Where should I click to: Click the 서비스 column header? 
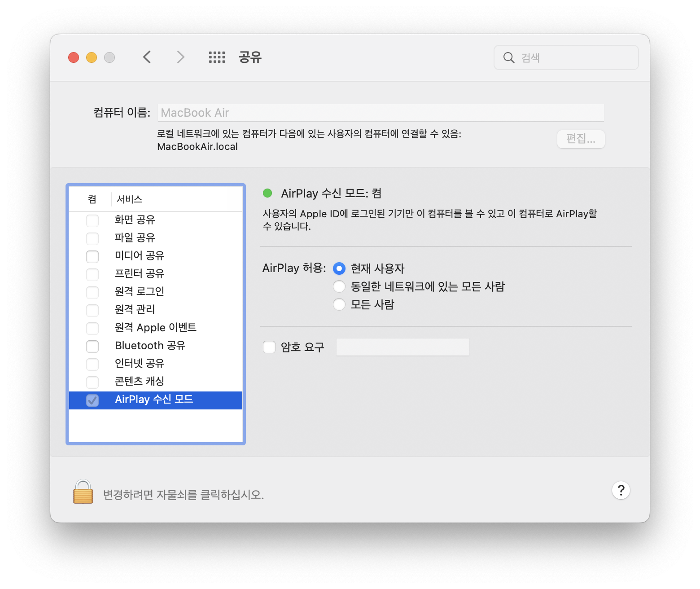(130, 199)
